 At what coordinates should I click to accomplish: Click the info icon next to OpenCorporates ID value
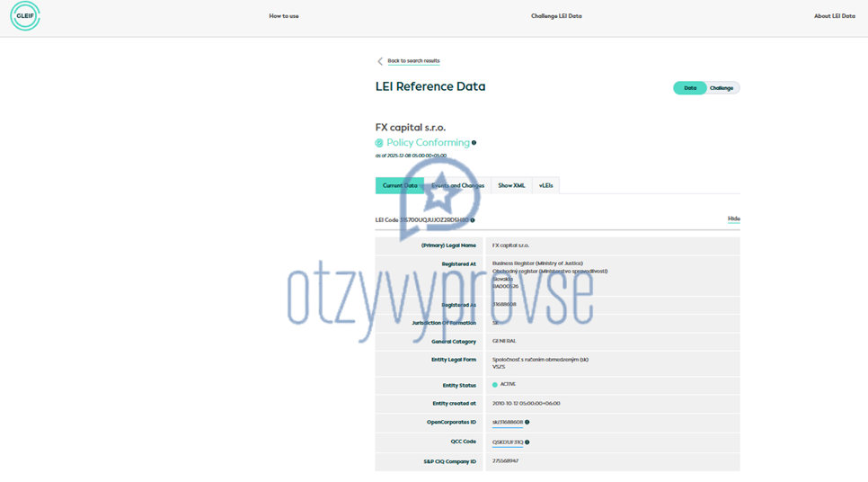527,422
